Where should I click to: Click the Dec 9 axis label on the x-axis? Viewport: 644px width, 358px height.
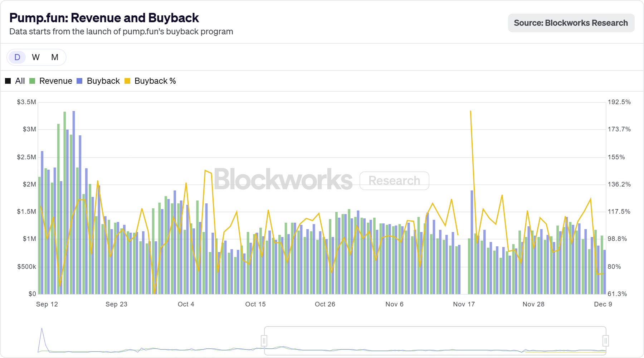point(603,304)
